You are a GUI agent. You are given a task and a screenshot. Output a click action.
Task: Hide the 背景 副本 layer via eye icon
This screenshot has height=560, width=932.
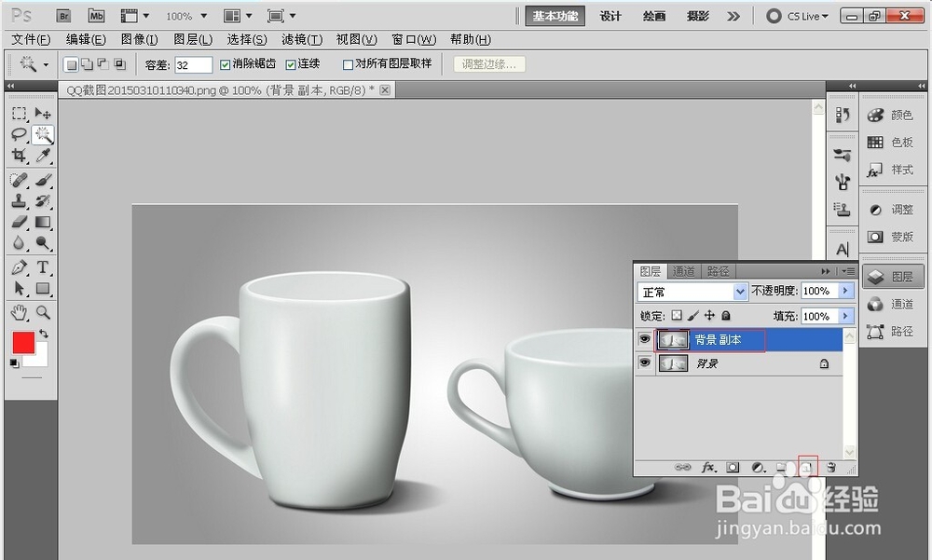tap(644, 340)
